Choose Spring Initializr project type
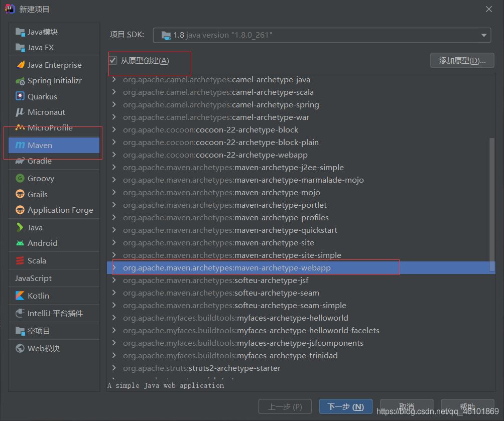This screenshot has height=421, width=504. coord(54,81)
